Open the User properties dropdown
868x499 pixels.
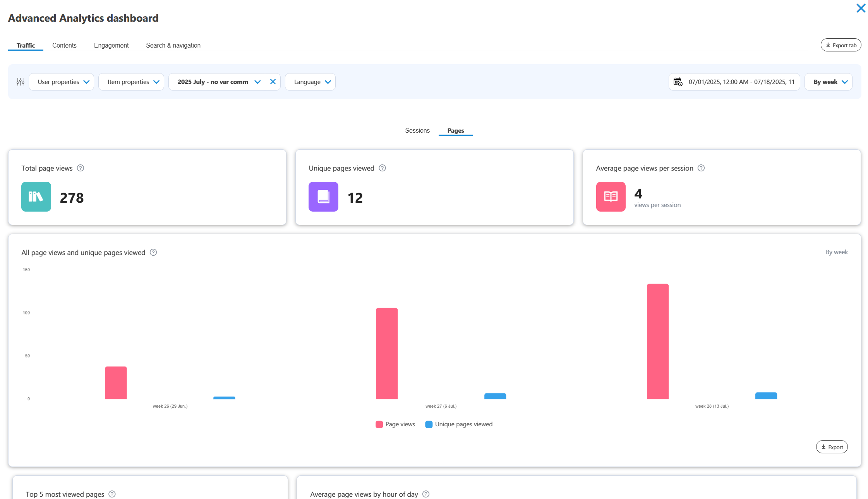[x=61, y=82]
